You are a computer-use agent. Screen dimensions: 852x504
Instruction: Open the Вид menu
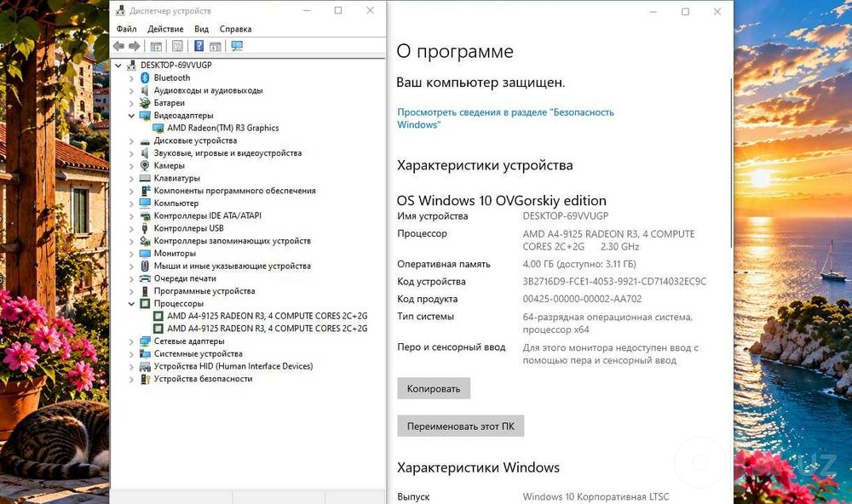click(202, 29)
